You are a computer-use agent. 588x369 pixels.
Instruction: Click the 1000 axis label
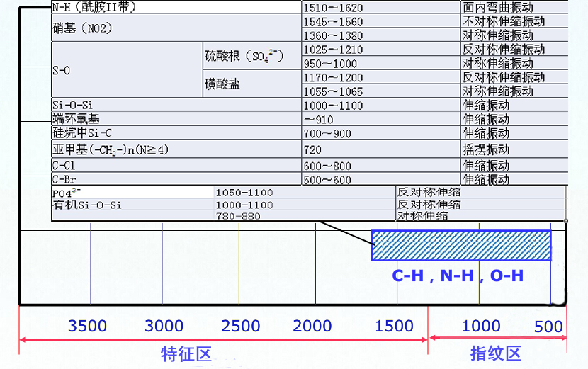pos(481,326)
